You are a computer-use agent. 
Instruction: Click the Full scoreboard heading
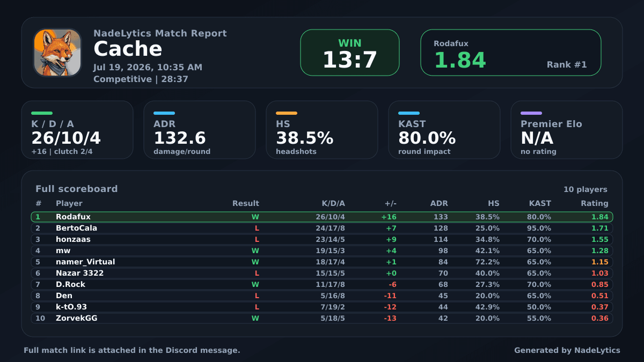tap(76, 189)
